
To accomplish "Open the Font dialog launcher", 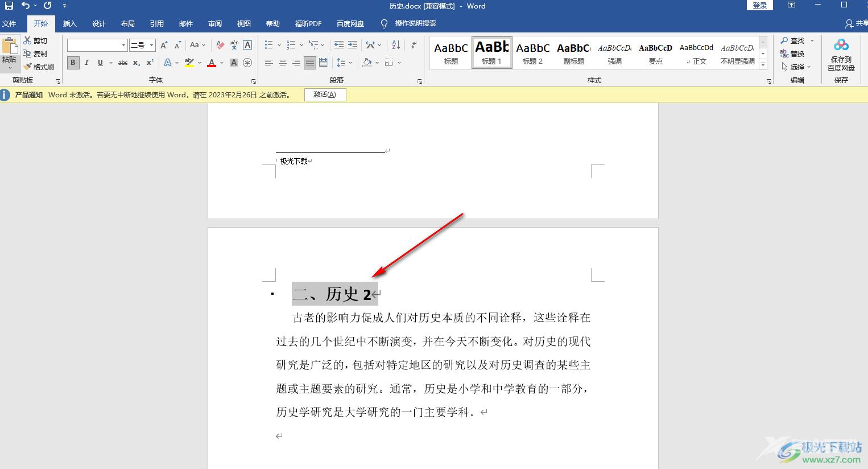I will coord(254,81).
